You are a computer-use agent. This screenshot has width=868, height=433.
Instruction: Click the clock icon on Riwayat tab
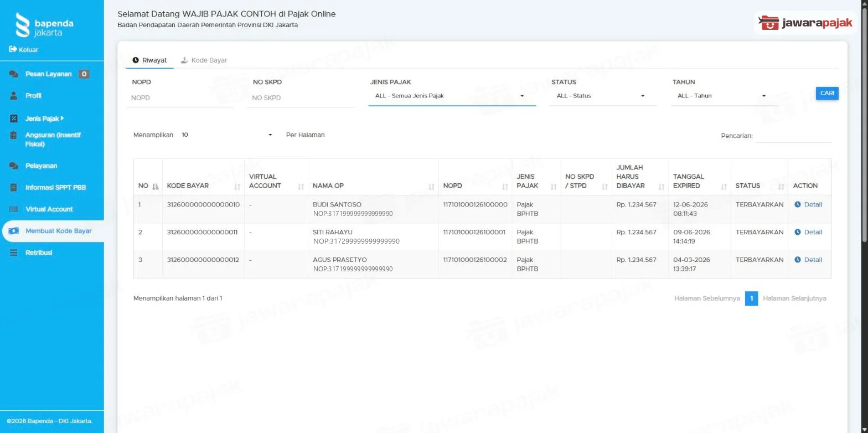coord(136,60)
